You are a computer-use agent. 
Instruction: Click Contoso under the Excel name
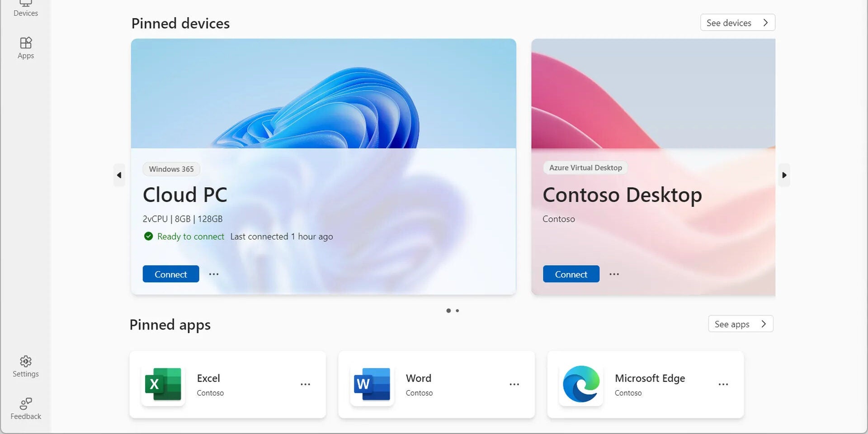210,393
